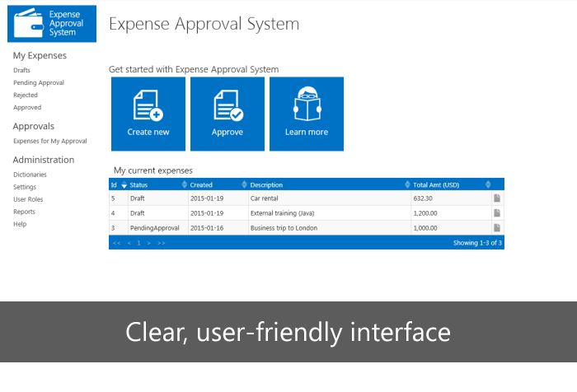577x392 pixels.
Task: Open Dictionaries administration page
Action: tap(30, 175)
